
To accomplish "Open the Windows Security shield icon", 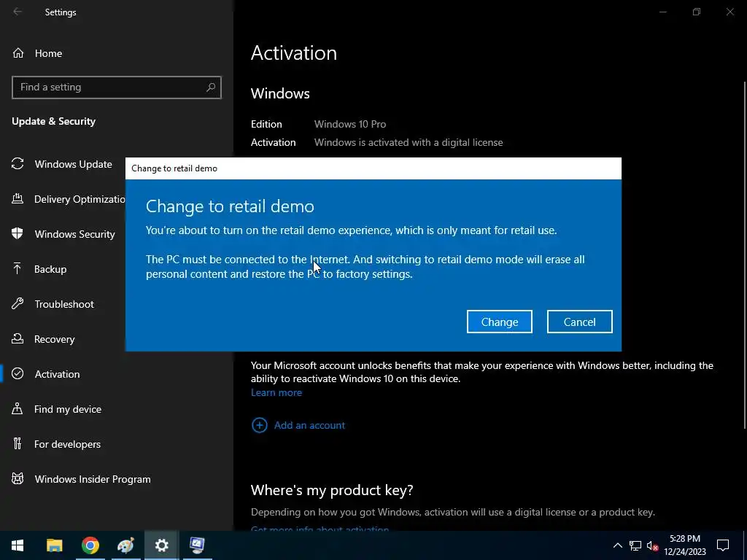I will (18, 234).
